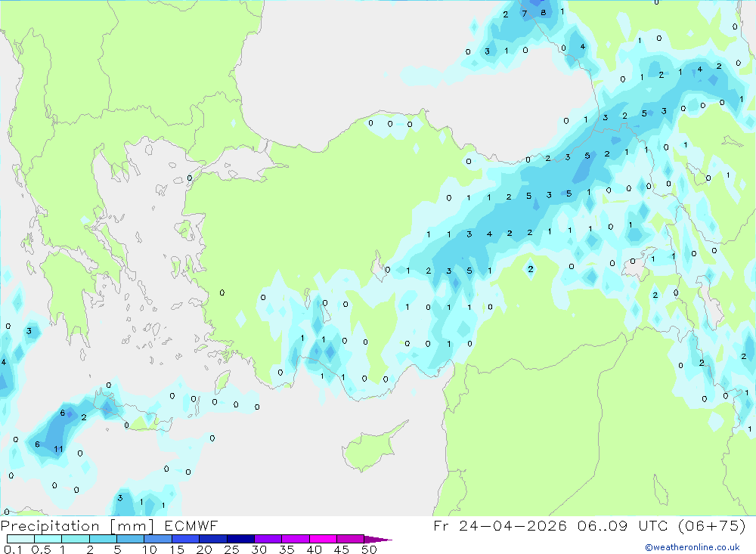Click the "Precipitation [mm]" title text
Screen dimensions: 756x554
77,526
